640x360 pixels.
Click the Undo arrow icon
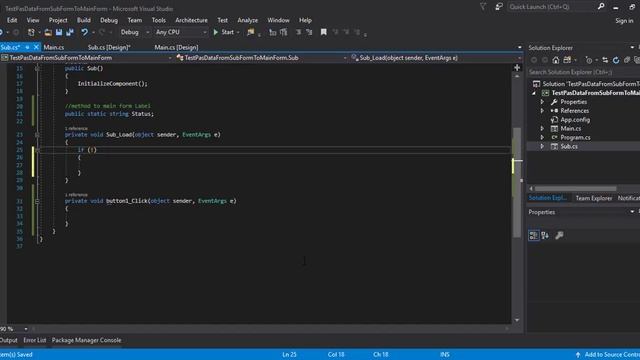pos(84,32)
